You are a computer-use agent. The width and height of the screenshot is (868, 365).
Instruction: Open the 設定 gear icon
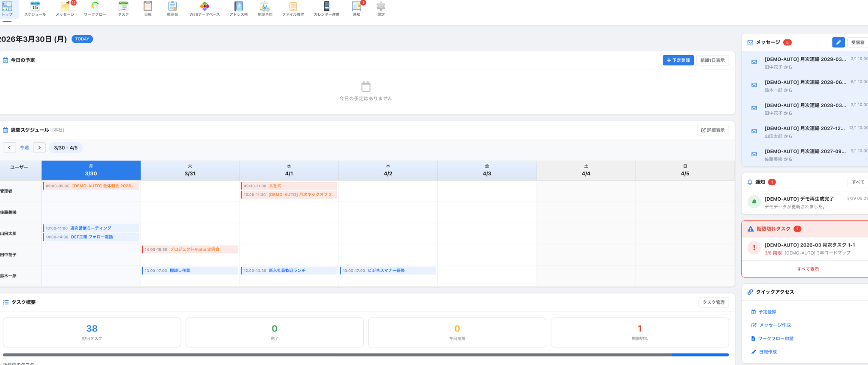381,6
